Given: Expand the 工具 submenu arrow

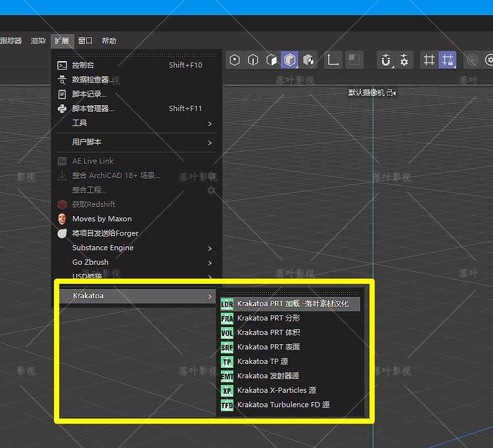Looking at the screenshot, I should click(x=210, y=123).
